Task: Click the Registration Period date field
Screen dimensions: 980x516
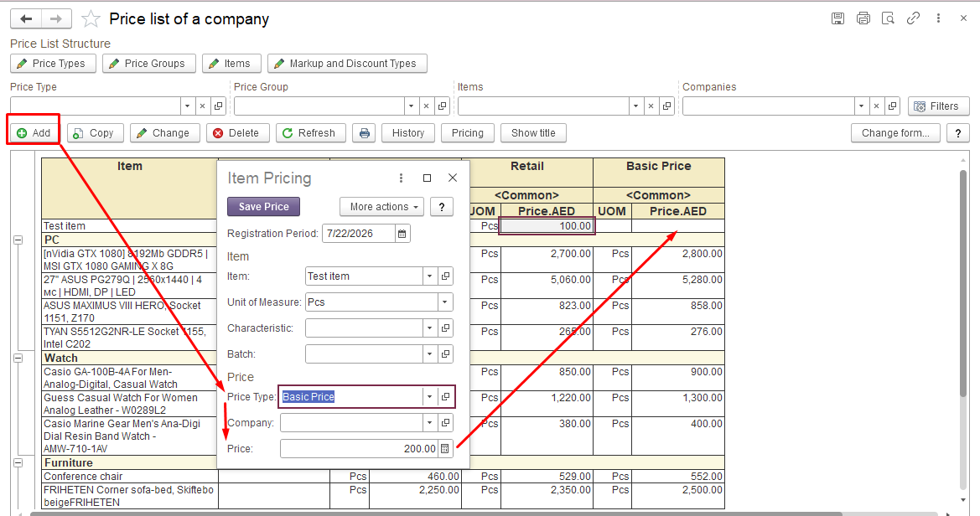Action: pyautogui.click(x=359, y=234)
